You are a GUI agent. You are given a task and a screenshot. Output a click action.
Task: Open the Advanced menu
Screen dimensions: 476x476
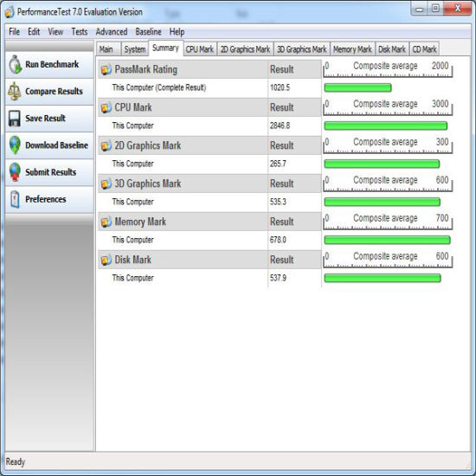[112, 31]
